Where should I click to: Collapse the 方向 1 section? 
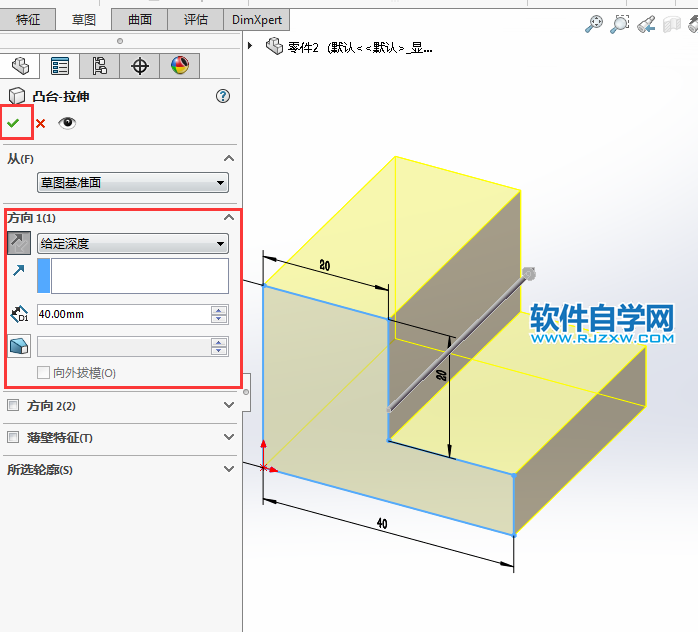(x=229, y=217)
